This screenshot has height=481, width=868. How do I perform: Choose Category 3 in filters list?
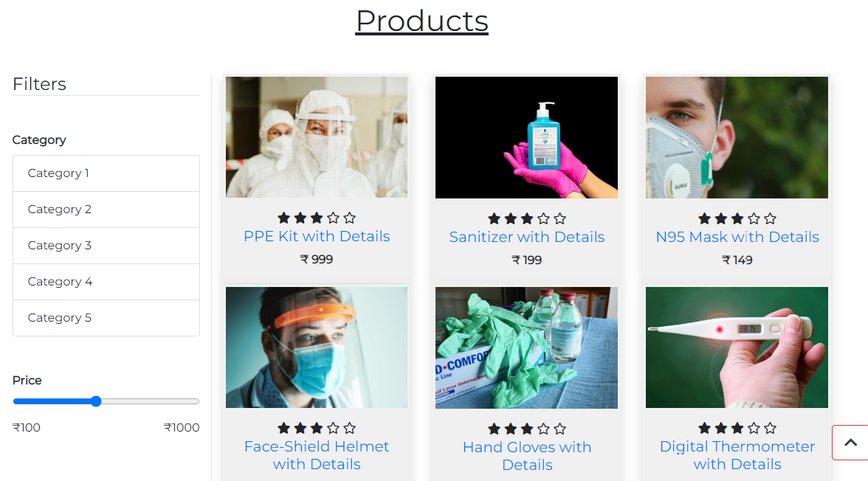tap(106, 245)
